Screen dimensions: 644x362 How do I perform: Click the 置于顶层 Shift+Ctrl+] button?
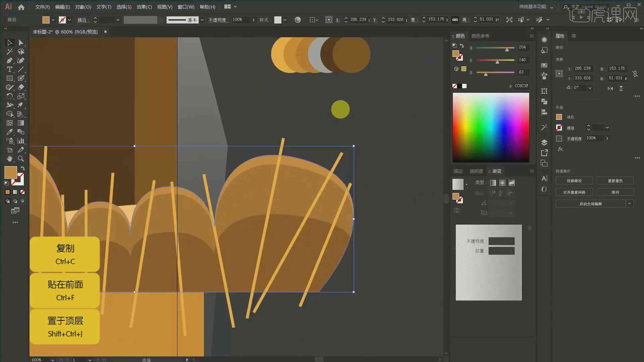[65, 327]
